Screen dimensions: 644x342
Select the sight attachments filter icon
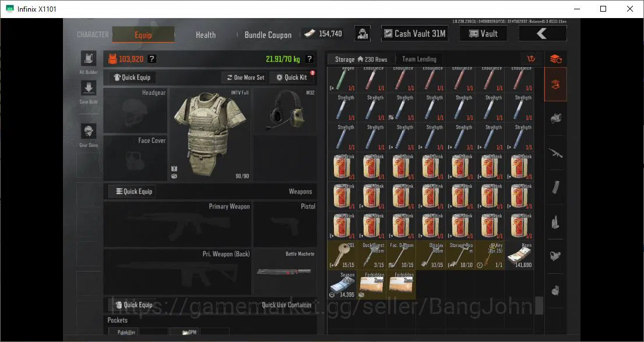(x=555, y=256)
